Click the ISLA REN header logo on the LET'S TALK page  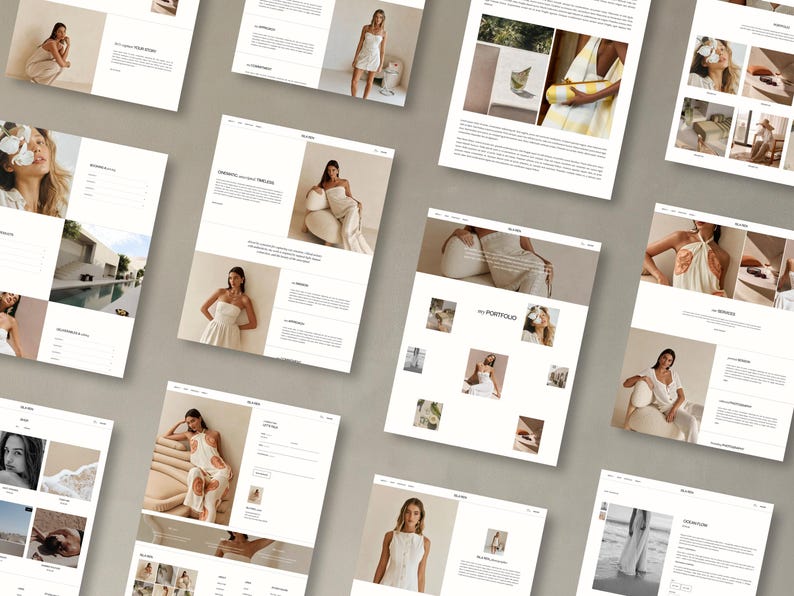tap(254, 403)
